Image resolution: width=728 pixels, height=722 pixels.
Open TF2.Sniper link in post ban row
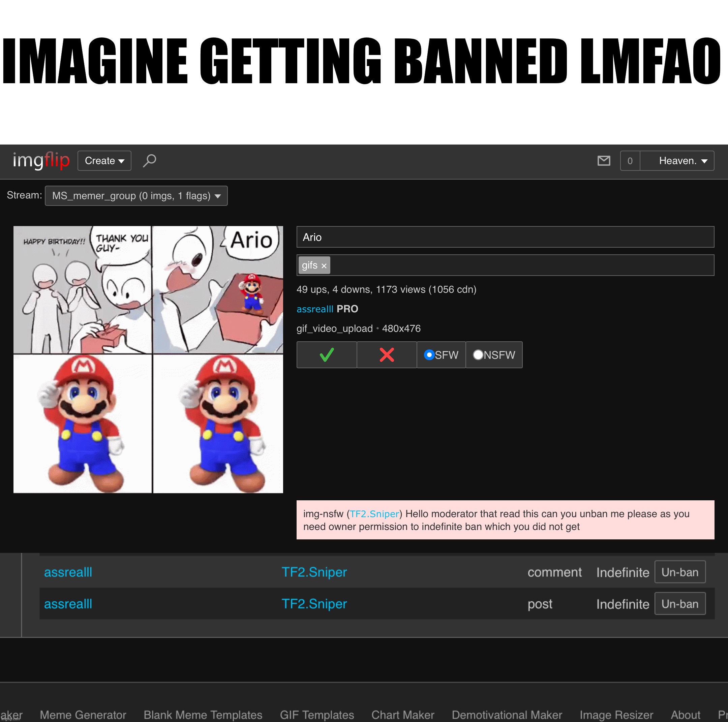coord(314,604)
